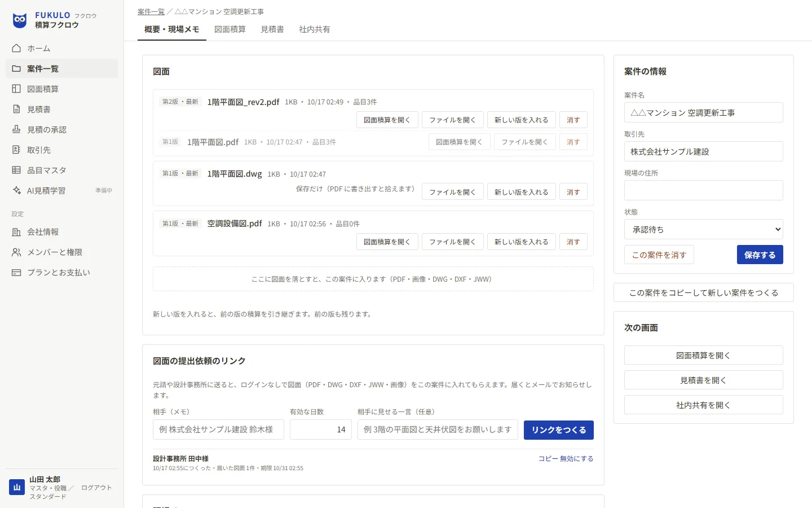Image resolution: width=812 pixels, height=508 pixels.
Task: Delete 1階平面図_rev2.pdf with 消す
Action: click(573, 120)
